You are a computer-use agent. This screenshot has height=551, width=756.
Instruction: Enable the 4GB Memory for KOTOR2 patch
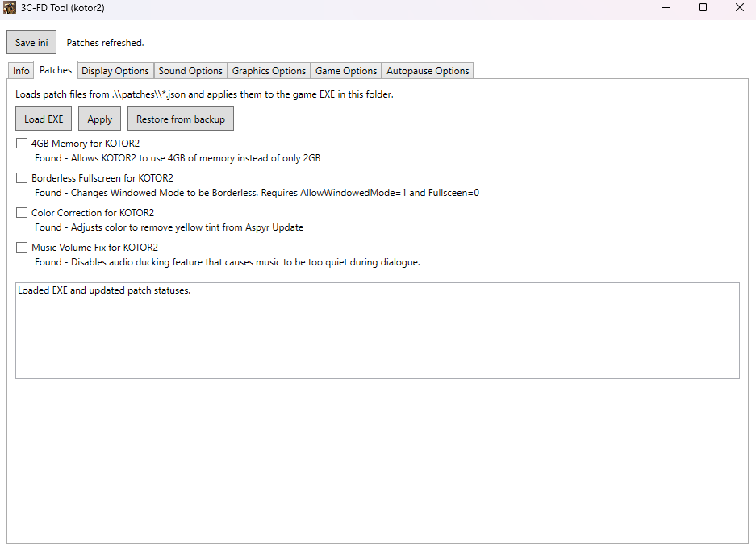click(x=22, y=144)
